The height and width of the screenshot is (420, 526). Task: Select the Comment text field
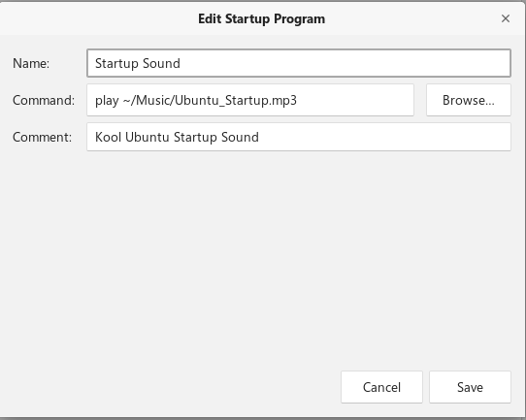click(299, 137)
